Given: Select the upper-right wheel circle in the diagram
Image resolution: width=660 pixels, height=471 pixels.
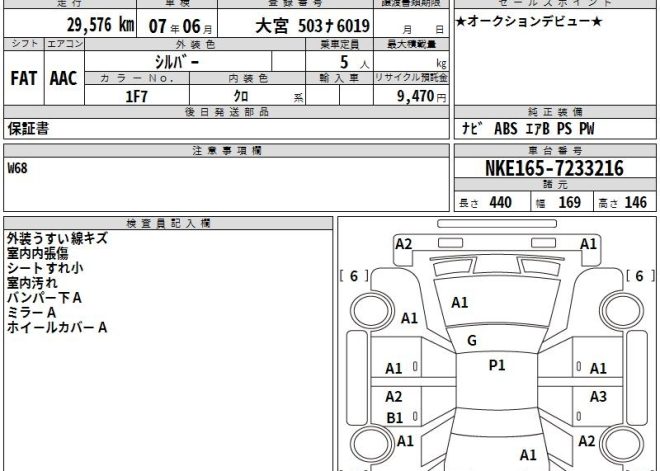Looking at the screenshot, I should (x=629, y=309).
